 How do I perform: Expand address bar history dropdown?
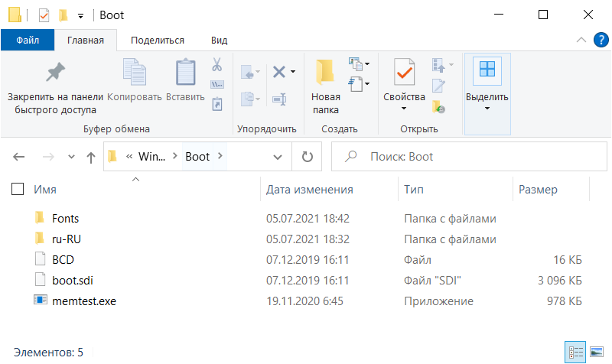[x=278, y=157]
